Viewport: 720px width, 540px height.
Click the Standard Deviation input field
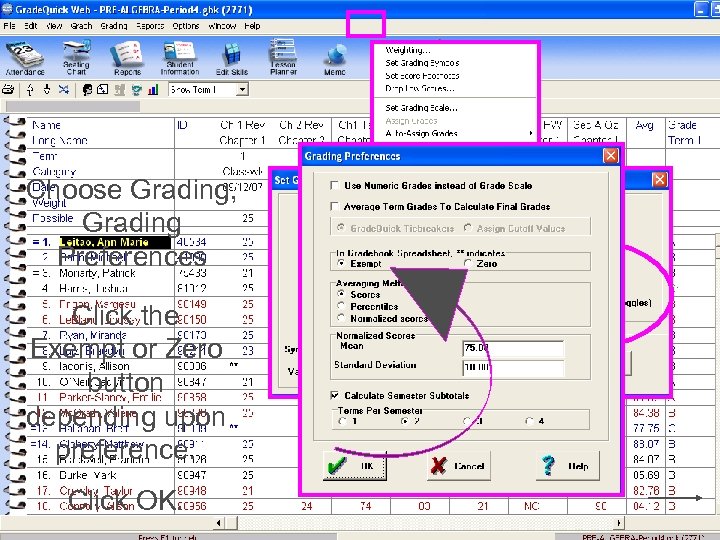pyautogui.click(x=513, y=367)
